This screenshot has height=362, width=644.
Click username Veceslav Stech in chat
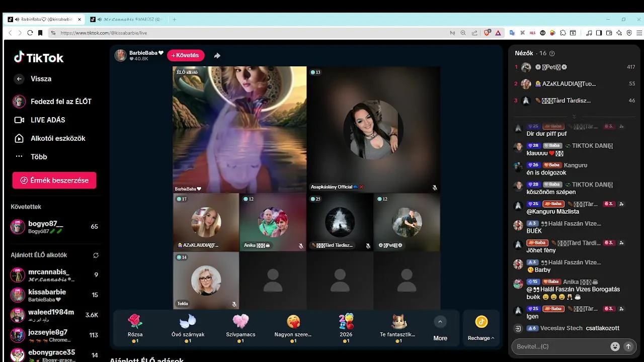pyautogui.click(x=561, y=328)
